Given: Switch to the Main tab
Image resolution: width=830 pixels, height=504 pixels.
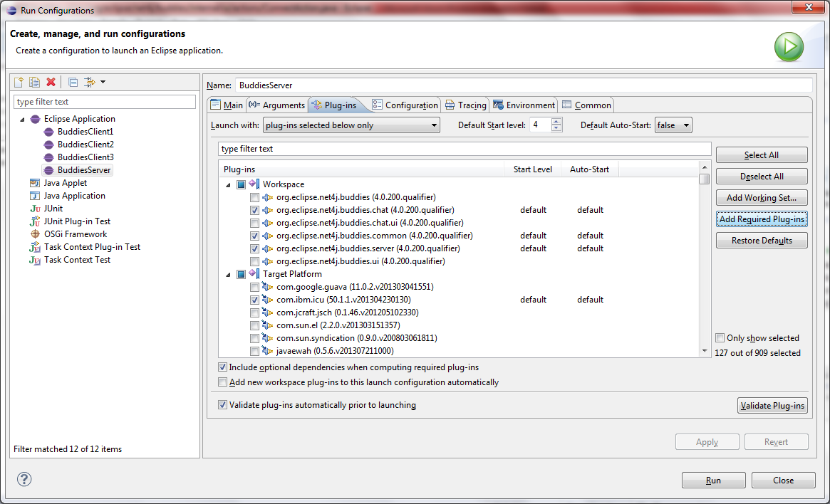Looking at the screenshot, I should pos(227,105).
